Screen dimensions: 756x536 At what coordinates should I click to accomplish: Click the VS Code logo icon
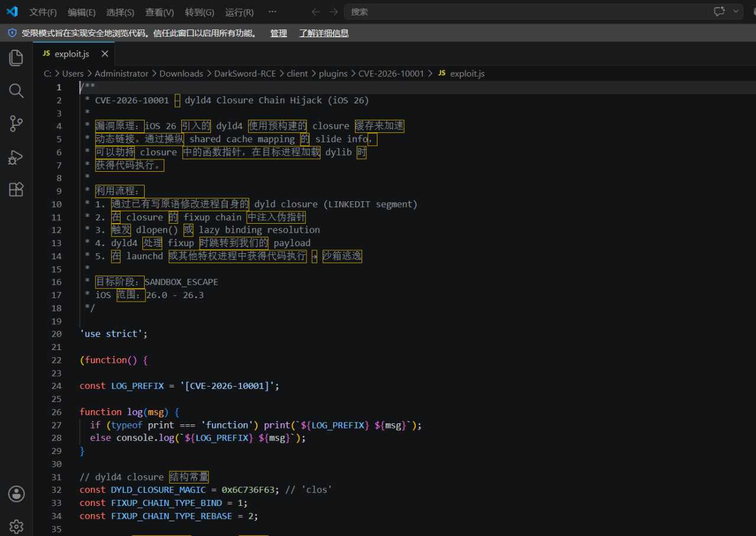tap(12, 11)
